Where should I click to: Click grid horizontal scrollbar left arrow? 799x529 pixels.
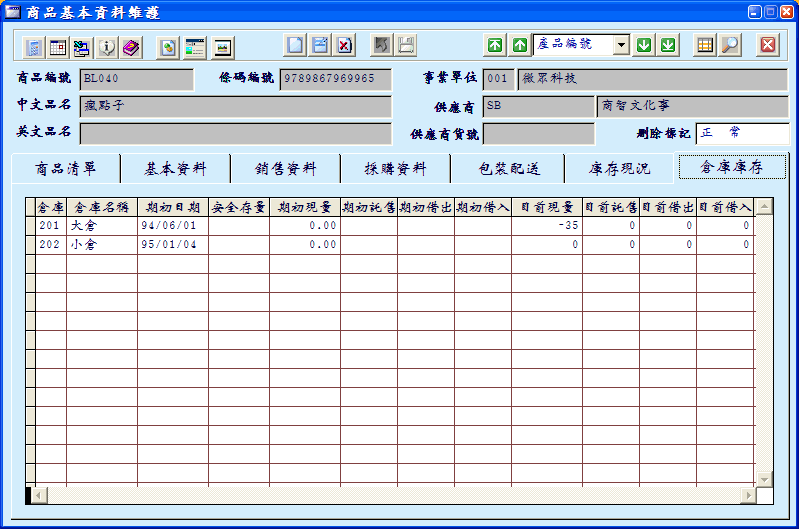pyautogui.click(x=39, y=495)
